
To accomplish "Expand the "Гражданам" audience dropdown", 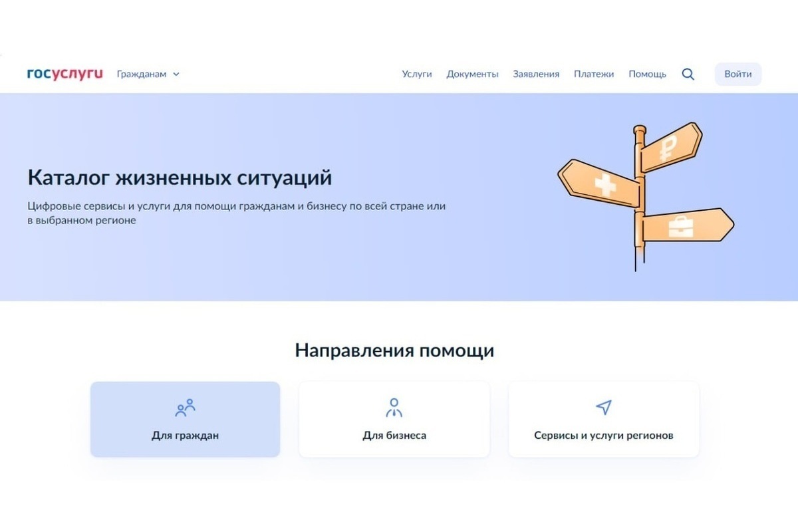I will [x=142, y=74].
